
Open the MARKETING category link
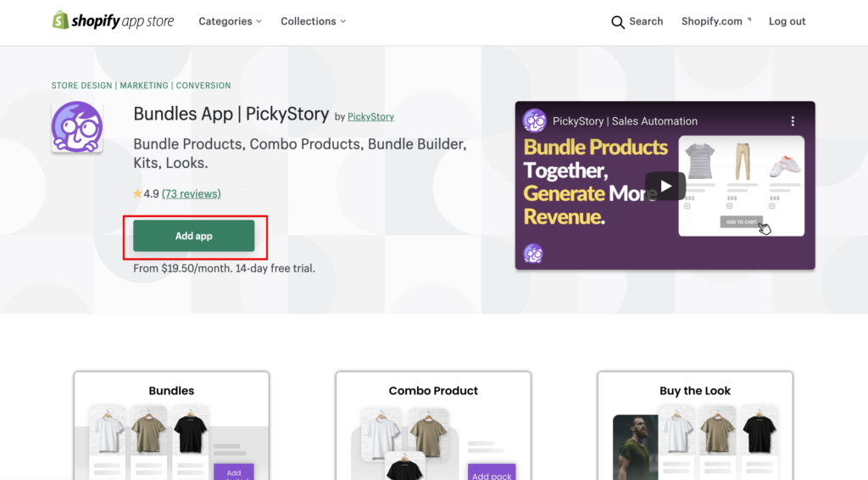[144, 86]
